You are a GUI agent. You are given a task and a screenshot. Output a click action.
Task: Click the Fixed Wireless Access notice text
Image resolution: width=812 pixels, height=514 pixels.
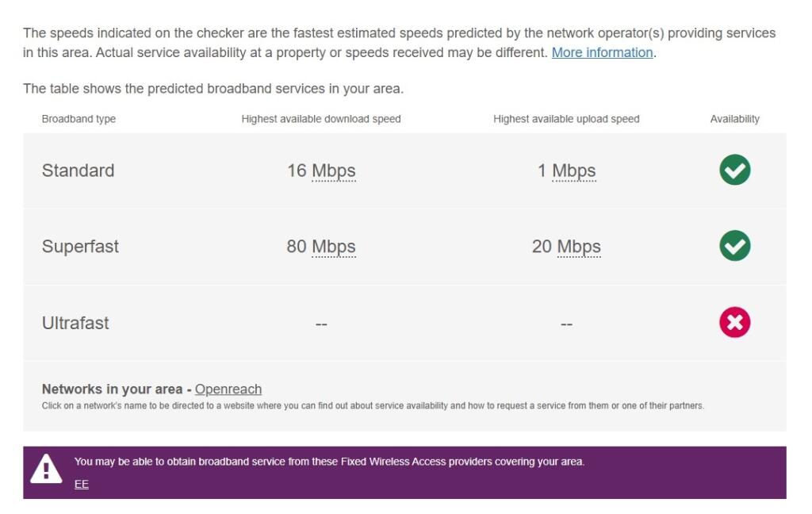point(329,462)
